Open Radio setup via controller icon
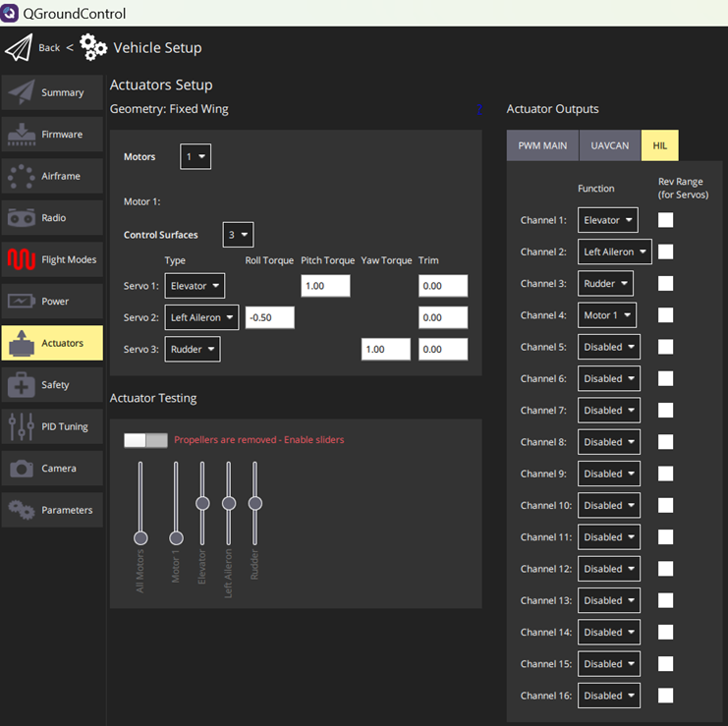728x726 pixels. (x=22, y=218)
